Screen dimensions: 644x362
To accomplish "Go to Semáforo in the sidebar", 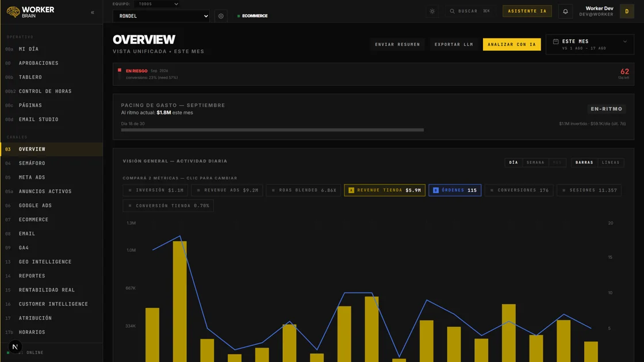I will coord(51,163).
